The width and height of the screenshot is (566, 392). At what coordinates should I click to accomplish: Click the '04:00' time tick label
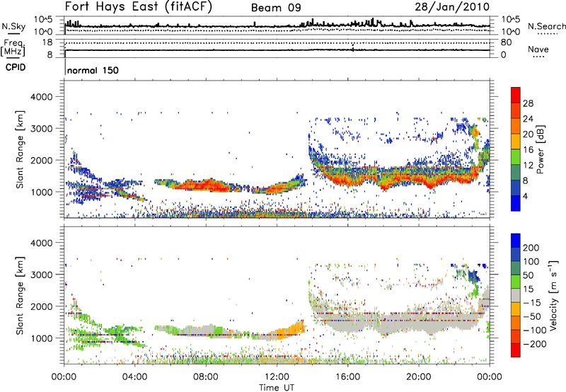pos(134,377)
